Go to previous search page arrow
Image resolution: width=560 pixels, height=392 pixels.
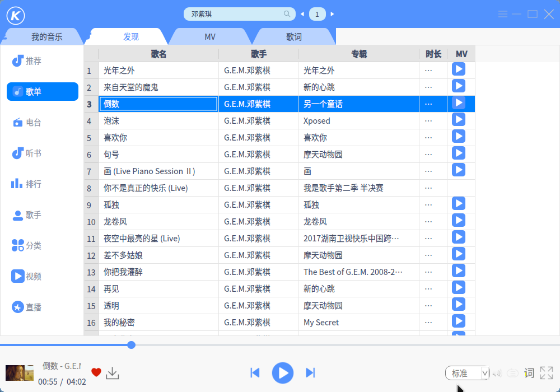coord(302,15)
